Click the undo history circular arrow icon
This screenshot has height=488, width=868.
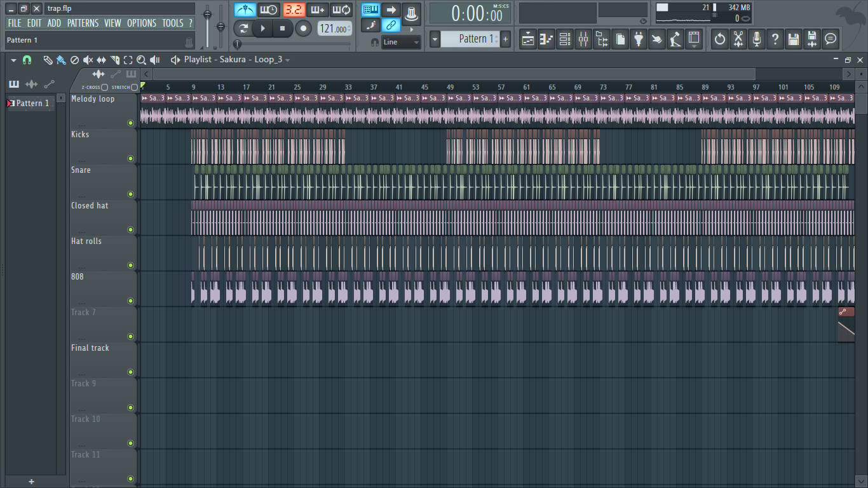tap(719, 39)
